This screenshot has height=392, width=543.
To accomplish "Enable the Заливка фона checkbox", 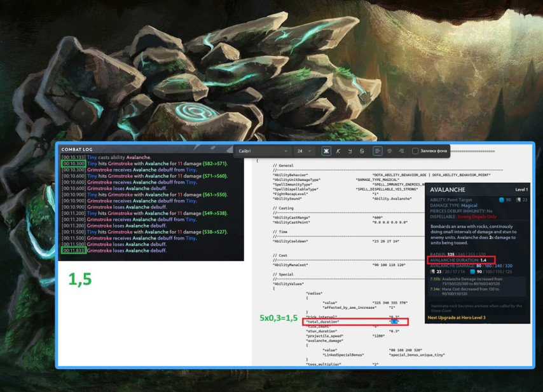I will (x=415, y=151).
